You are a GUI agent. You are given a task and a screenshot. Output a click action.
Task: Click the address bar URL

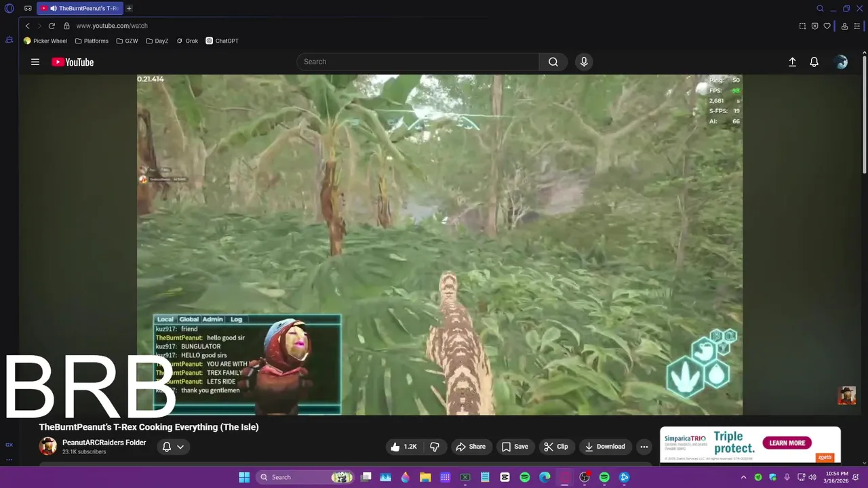pyautogui.click(x=112, y=26)
